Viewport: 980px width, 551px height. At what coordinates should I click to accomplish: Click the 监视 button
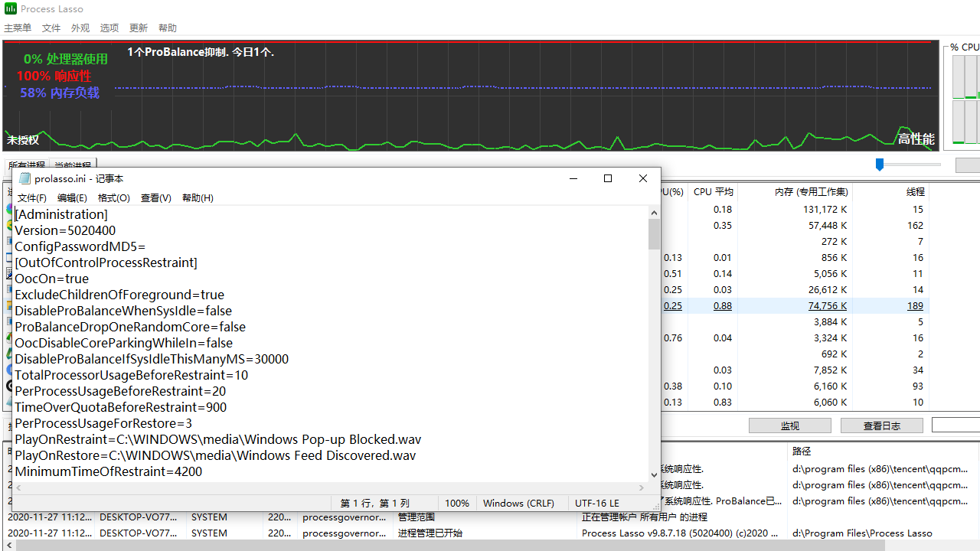[x=789, y=425]
